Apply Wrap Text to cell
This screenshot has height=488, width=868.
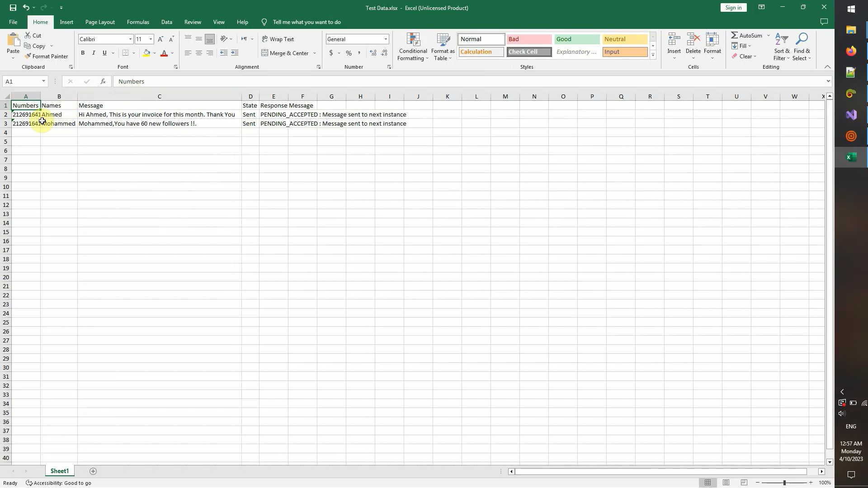pos(278,39)
